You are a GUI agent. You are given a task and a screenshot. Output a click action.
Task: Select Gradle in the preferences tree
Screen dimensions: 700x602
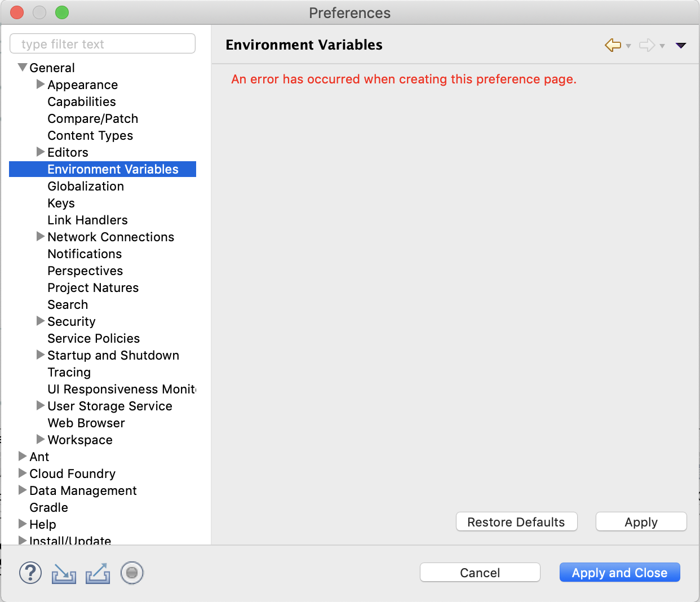tap(48, 507)
